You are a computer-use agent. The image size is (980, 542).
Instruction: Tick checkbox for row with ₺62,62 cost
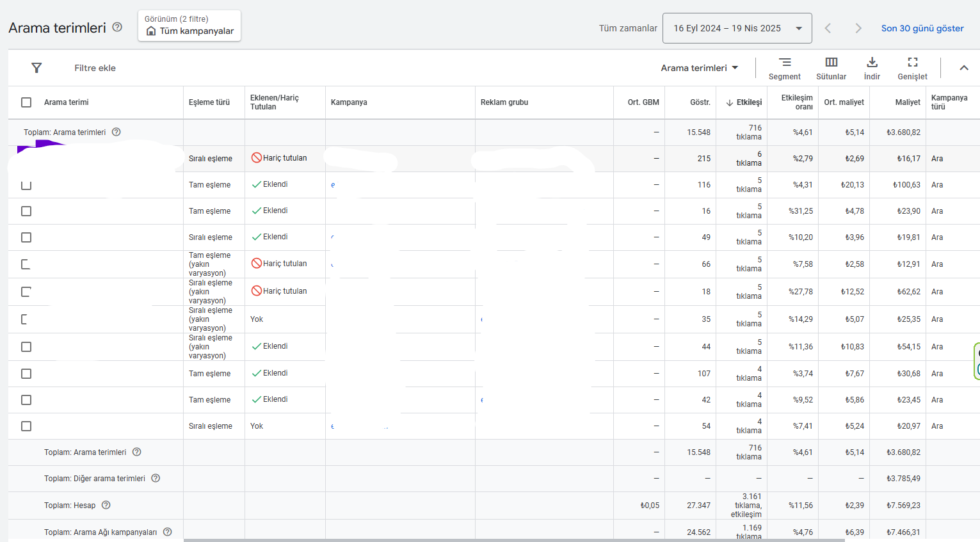[26, 292]
